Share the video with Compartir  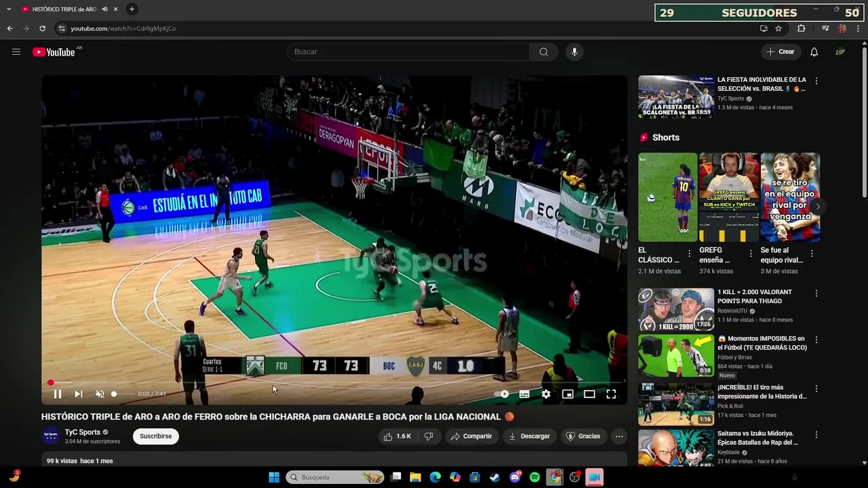(x=471, y=436)
